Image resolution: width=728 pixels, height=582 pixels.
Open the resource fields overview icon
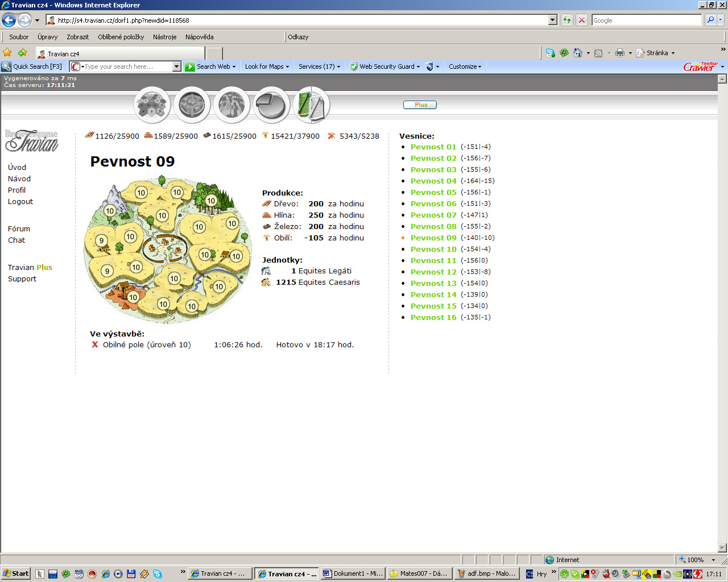(x=152, y=105)
